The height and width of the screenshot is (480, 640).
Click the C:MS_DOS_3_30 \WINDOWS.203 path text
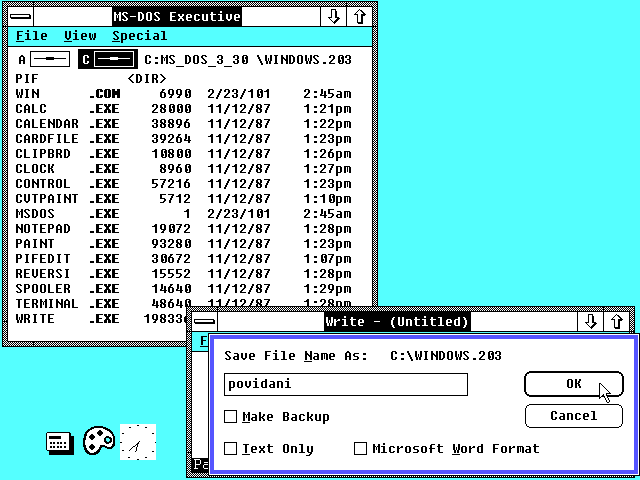(x=248, y=60)
